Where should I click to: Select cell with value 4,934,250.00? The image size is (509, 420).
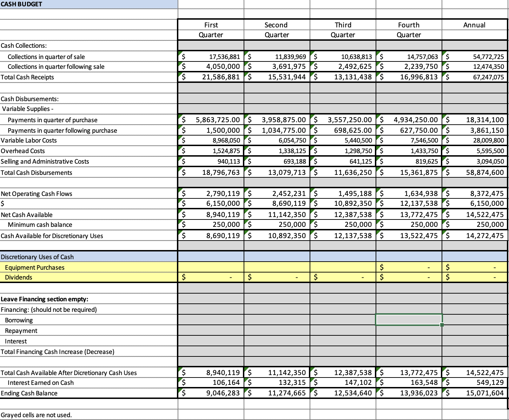click(409, 120)
